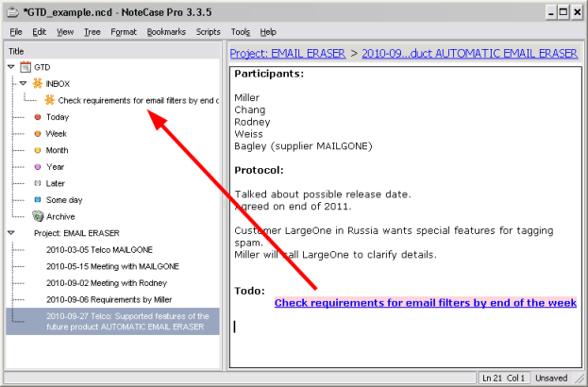The height and width of the screenshot is (387, 588).
Task: Open the Tools menu
Action: click(x=241, y=32)
